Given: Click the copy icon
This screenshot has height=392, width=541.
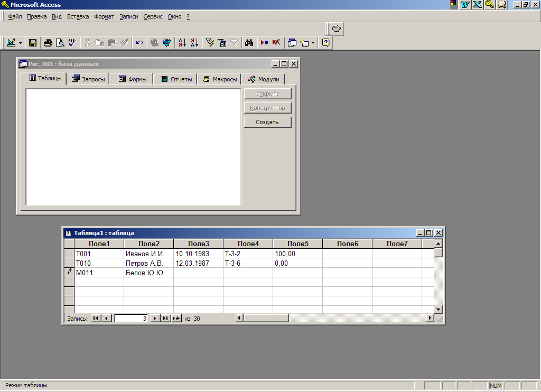Looking at the screenshot, I should [x=99, y=43].
